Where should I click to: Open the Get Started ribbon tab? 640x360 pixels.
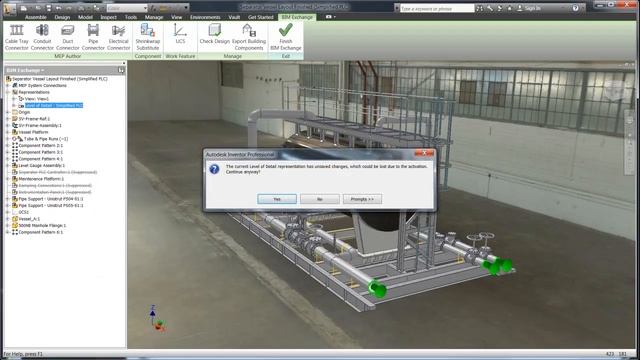tap(260, 17)
